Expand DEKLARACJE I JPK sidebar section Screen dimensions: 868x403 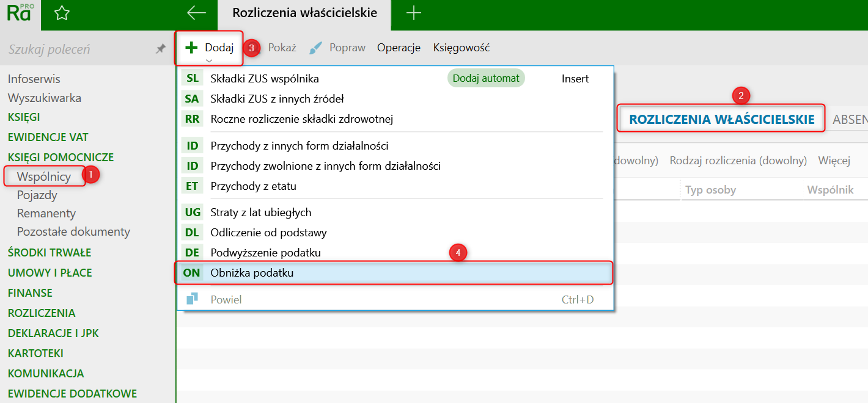(53, 333)
